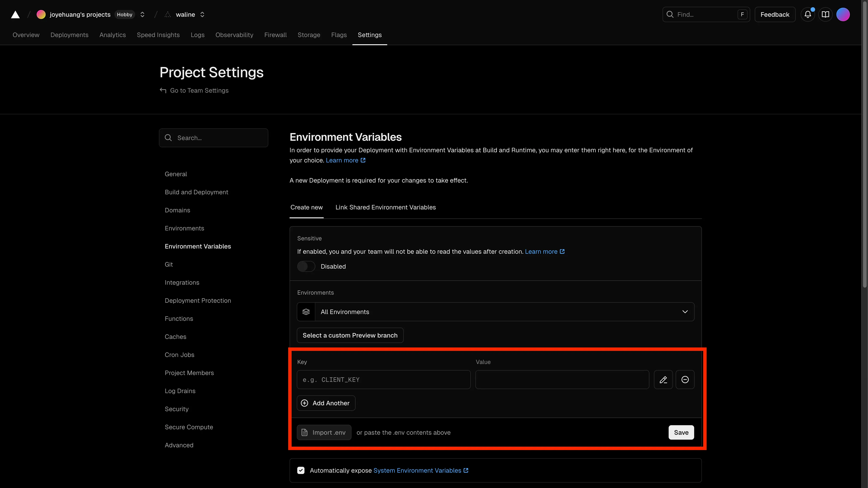Open System Environment Variables link
This screenshot has height=488, width=868.
click(x=417, y=470)
